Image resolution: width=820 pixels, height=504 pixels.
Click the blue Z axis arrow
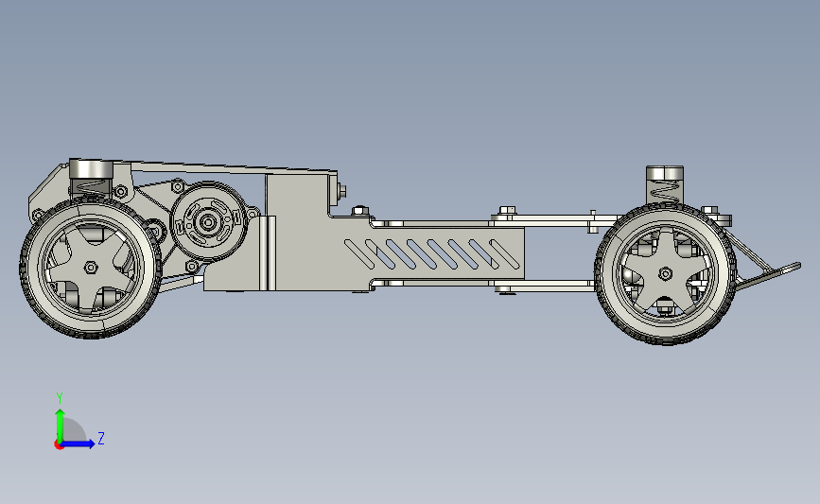click(79, 443)
